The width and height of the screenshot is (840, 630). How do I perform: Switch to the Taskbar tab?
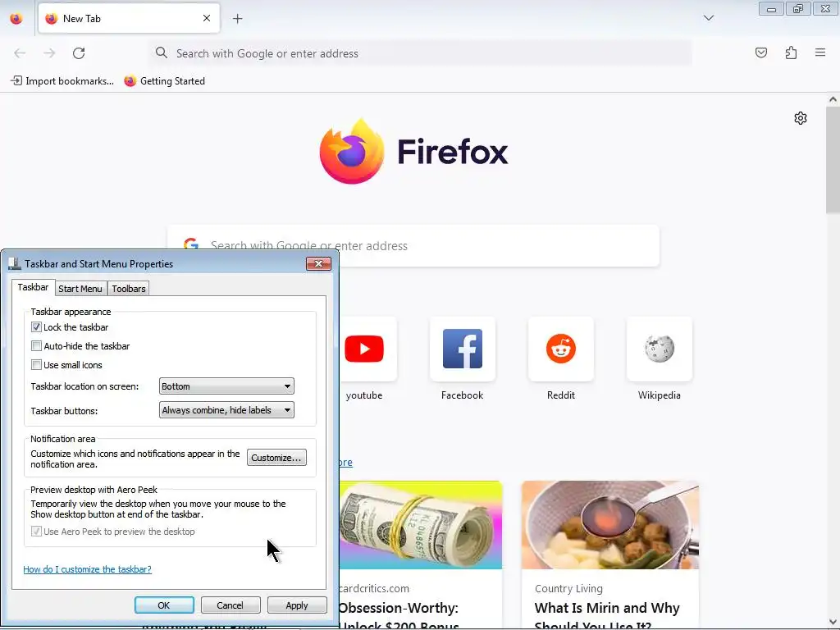tap(33, 287)
